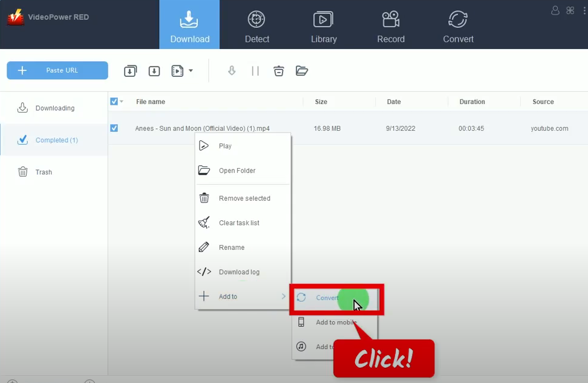This screenshot has height=383, width=588.
Task: Click the batch download toolbar icon
Action: [130, 71]
